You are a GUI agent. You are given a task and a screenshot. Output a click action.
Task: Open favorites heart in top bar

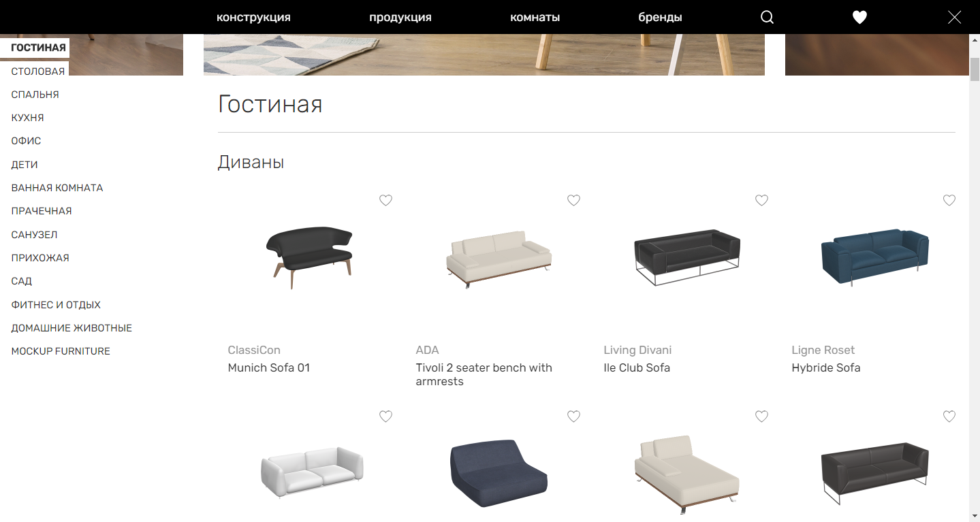tap(859, 18)
